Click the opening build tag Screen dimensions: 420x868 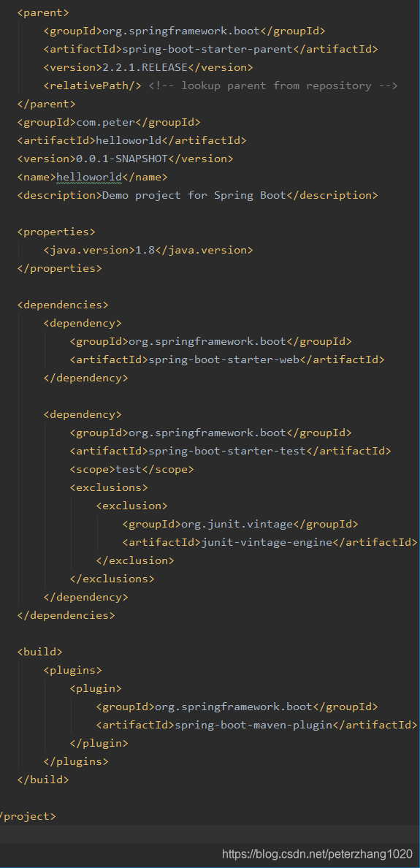click(x=40, y=652)
